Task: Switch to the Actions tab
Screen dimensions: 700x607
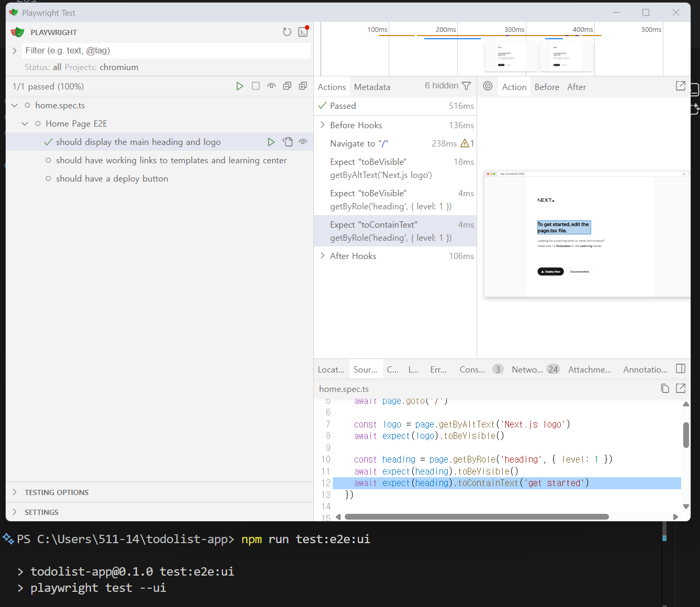Action: click(x=332, y=87)
